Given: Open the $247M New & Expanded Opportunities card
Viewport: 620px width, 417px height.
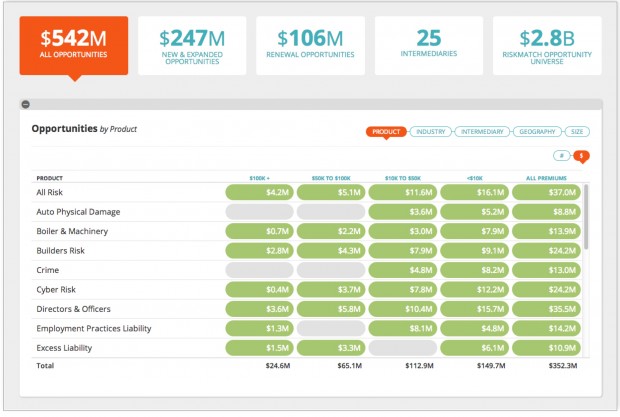Looking at the screenshot, I should pyautogui.click(x=191, y=45).
